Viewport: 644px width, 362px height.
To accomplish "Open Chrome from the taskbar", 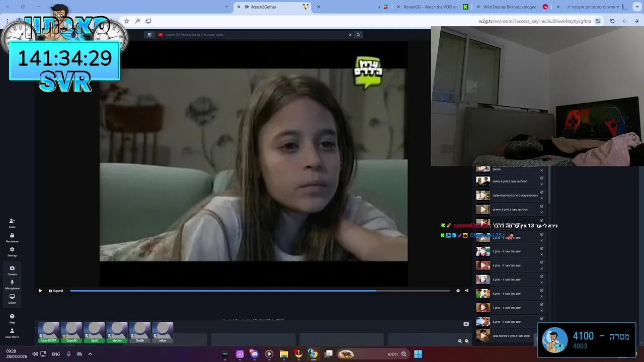I will 313,354.
